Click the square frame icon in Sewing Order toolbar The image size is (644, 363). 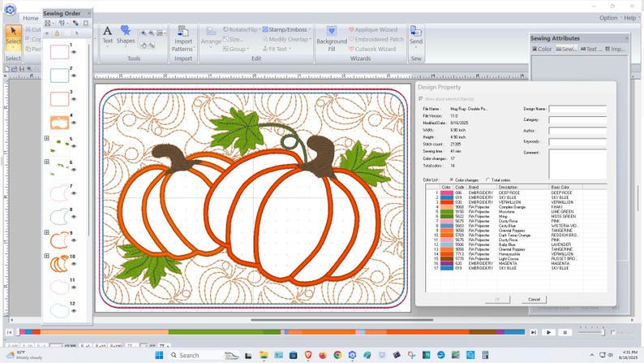(x=86, y=23)
